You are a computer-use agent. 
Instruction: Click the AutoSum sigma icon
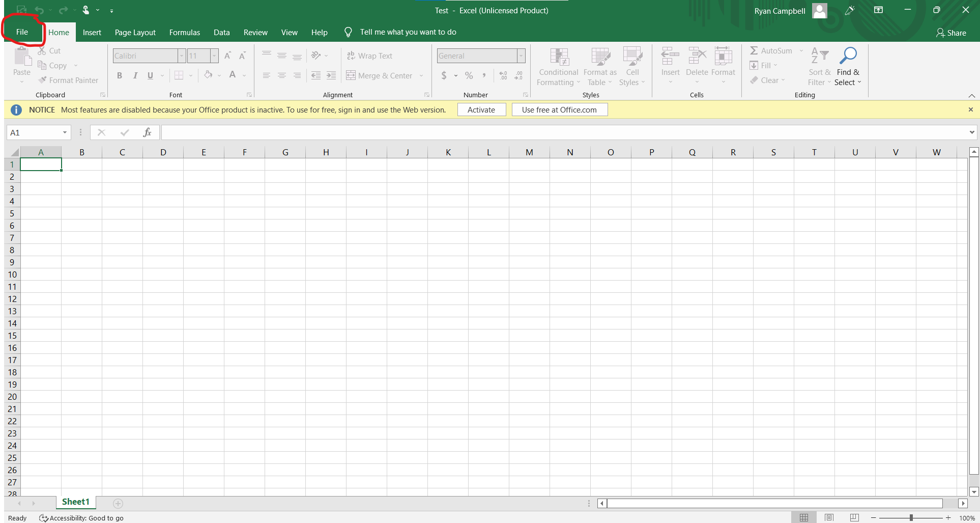754,50
